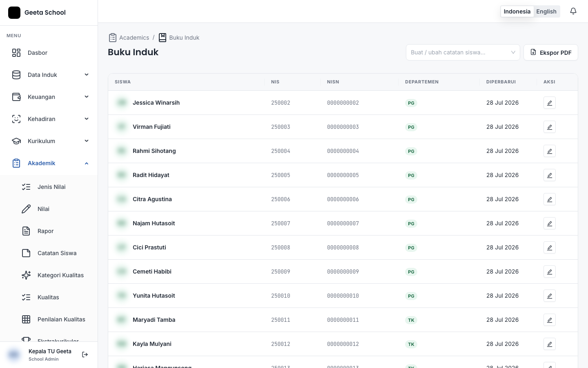The height and width of the screenshot is (368, 588).
Task: Click the edit icon for Maryadi Tamba
Action: tap(550, 320)
